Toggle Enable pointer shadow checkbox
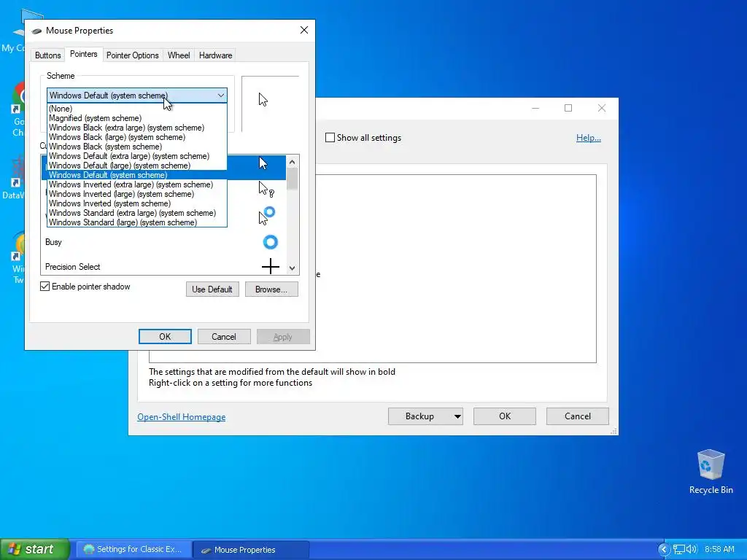747x560 pixels. pos(44,286)
